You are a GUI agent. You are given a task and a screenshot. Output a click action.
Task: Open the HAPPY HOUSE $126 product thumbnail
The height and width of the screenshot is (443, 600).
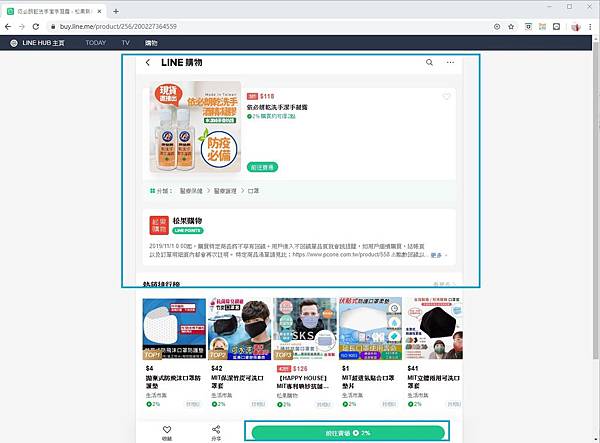pos(305,329)
